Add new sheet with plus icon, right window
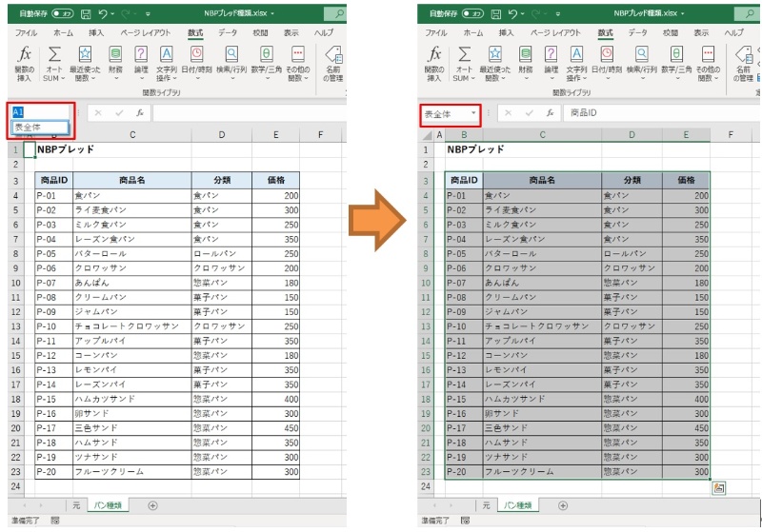The height and width of the screenshot is (532, 762). point(563,505)
